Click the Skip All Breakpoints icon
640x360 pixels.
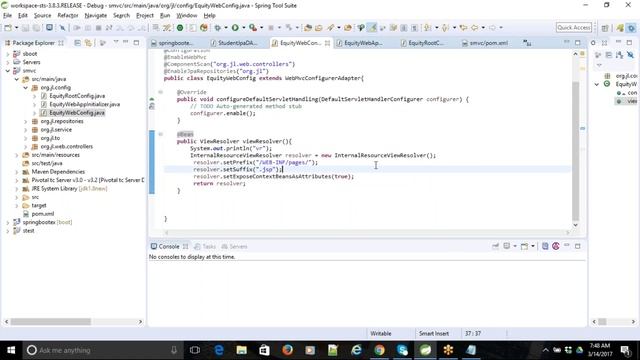pyautogui.click(x=62, y=28)
